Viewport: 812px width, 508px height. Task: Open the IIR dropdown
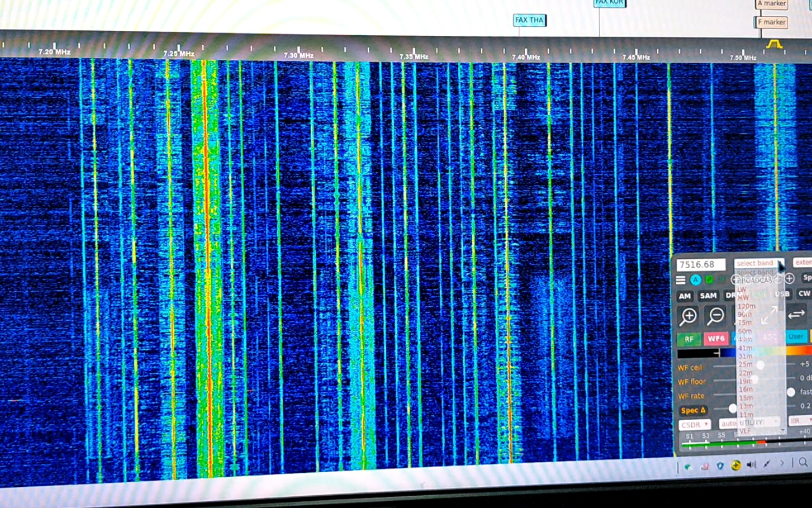[x=800, y=421]
